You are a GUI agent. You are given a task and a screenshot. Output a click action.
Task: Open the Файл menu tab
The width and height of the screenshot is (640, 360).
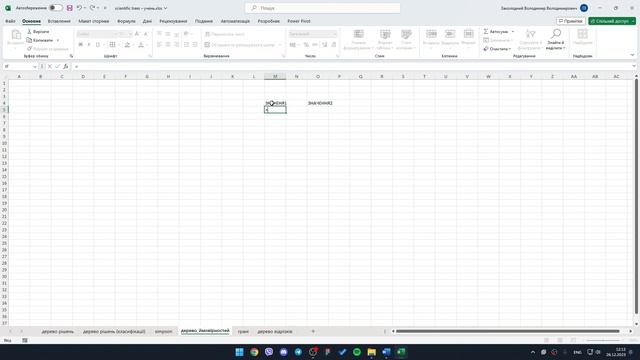click(10, 21)
